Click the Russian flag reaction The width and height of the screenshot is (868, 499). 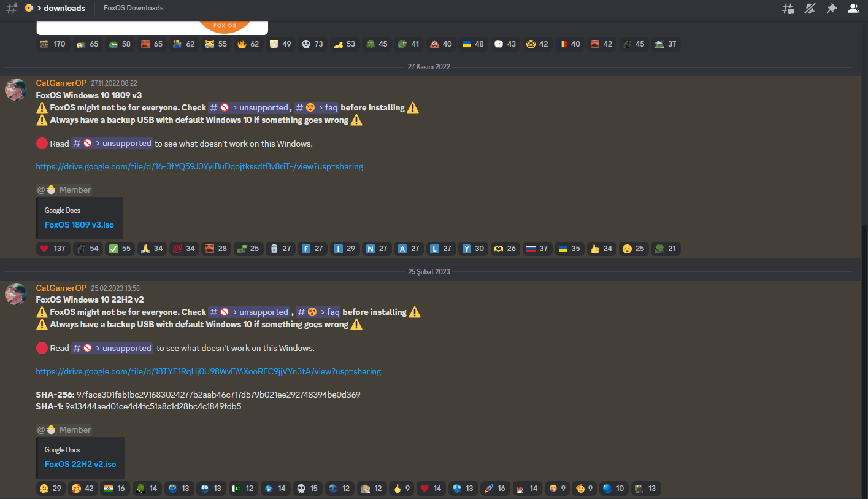click(537, 249)
